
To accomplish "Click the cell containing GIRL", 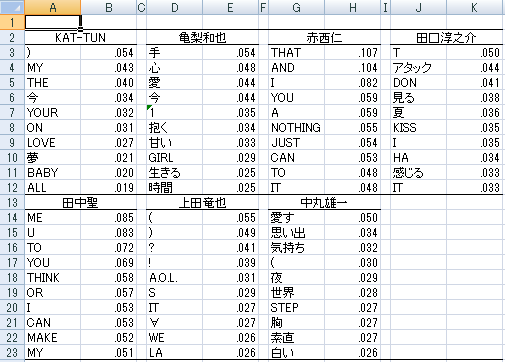I will click(174, 157).
